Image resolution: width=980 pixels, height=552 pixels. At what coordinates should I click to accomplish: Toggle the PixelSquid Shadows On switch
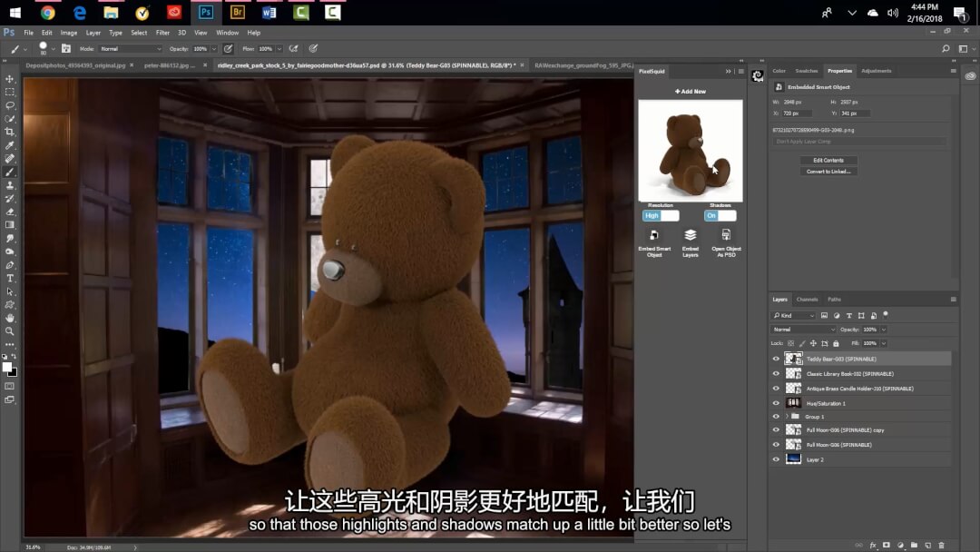tap(720, 216)
